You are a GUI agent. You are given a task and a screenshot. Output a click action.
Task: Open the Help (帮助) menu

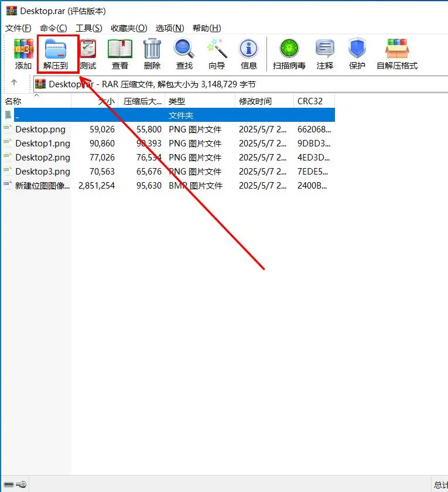(207, 28)
